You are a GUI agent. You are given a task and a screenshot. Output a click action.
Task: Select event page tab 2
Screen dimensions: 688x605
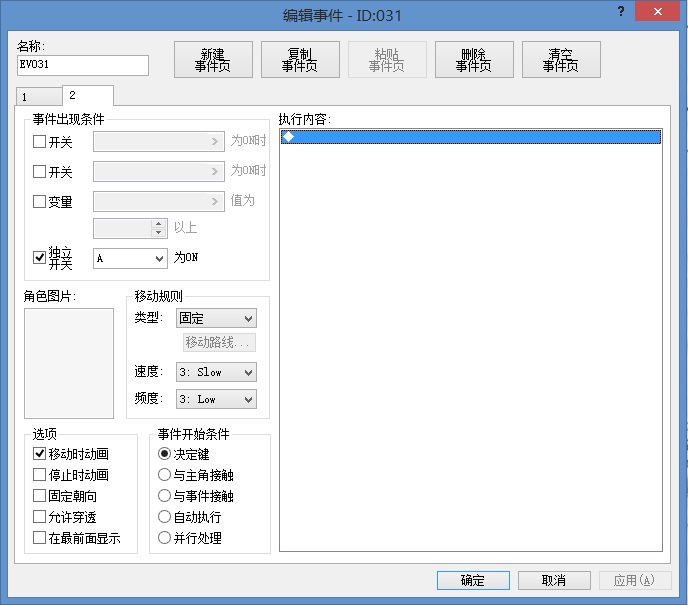[88, 95]
